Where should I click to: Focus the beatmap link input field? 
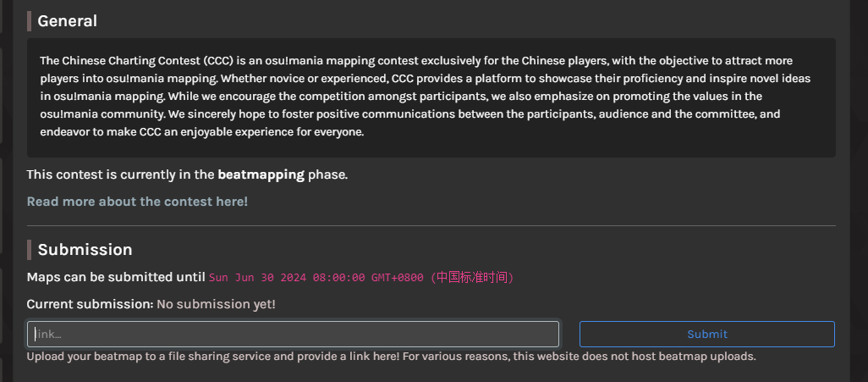293,334
